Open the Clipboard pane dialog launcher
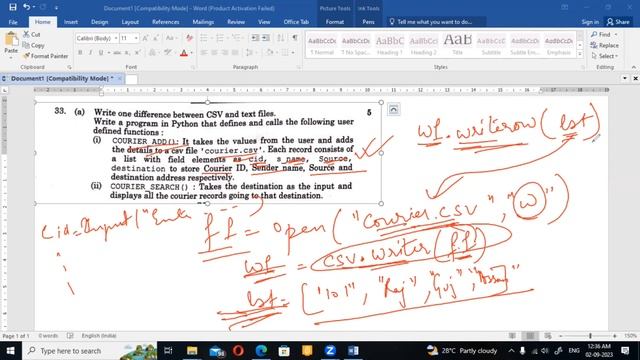The image size is (640, 360). point(69,67)
